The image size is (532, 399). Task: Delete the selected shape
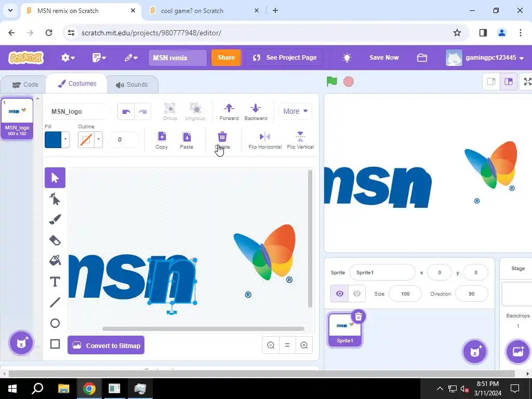(222, 140)
